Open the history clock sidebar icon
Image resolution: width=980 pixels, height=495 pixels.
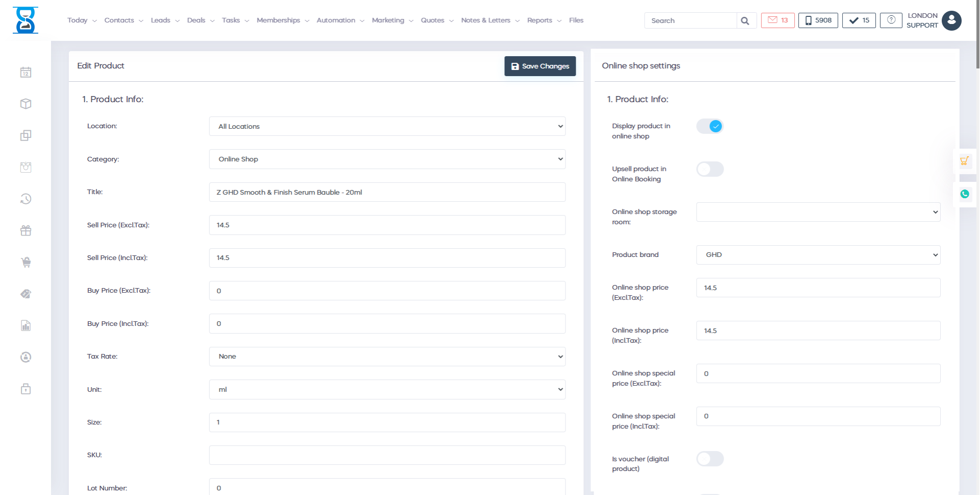26,199
